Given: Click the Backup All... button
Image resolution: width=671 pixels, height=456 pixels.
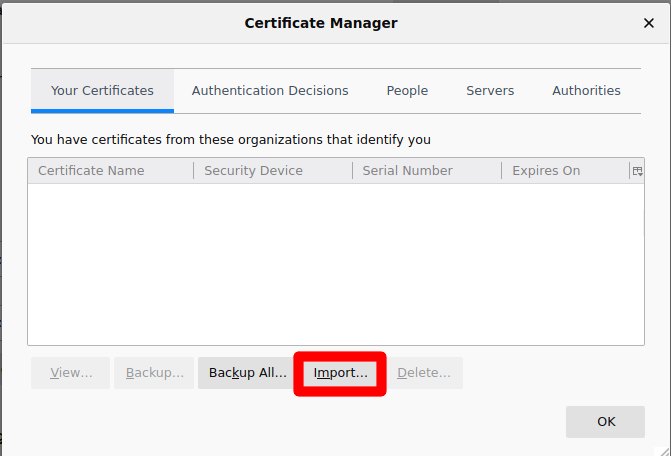Looking at the screenshot, I should pos(247,373).
